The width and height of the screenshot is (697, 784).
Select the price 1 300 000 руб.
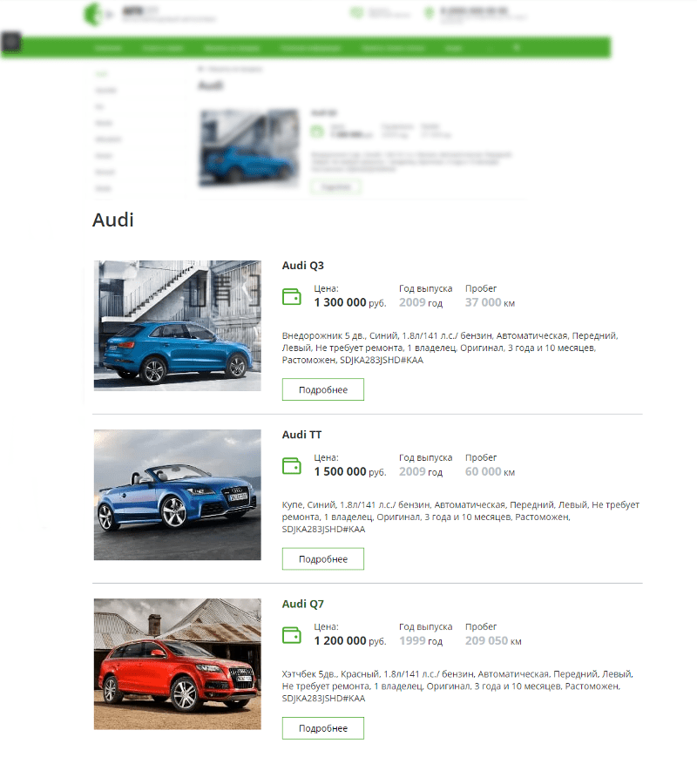350,302
